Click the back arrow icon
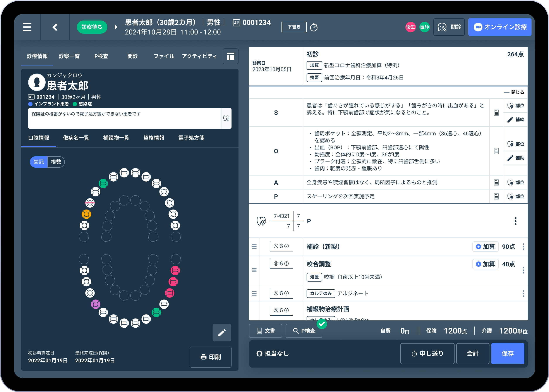 tap(55, 27)
